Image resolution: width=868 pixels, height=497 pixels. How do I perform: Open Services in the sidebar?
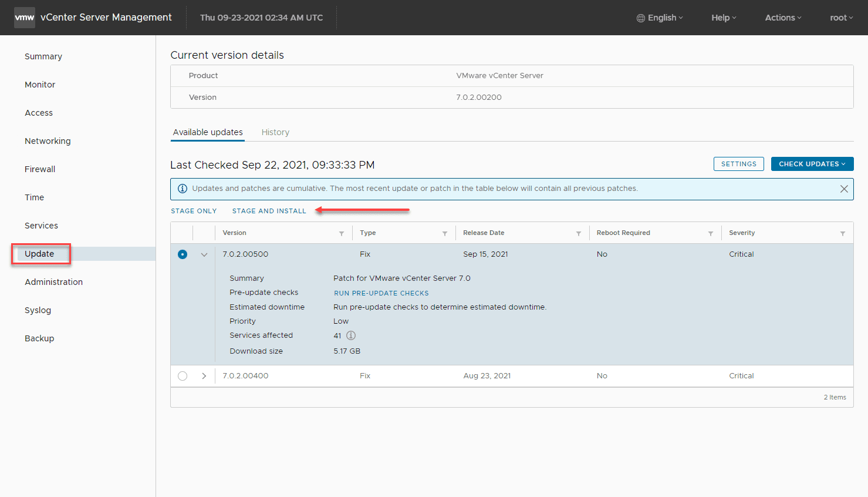(41, 226)
